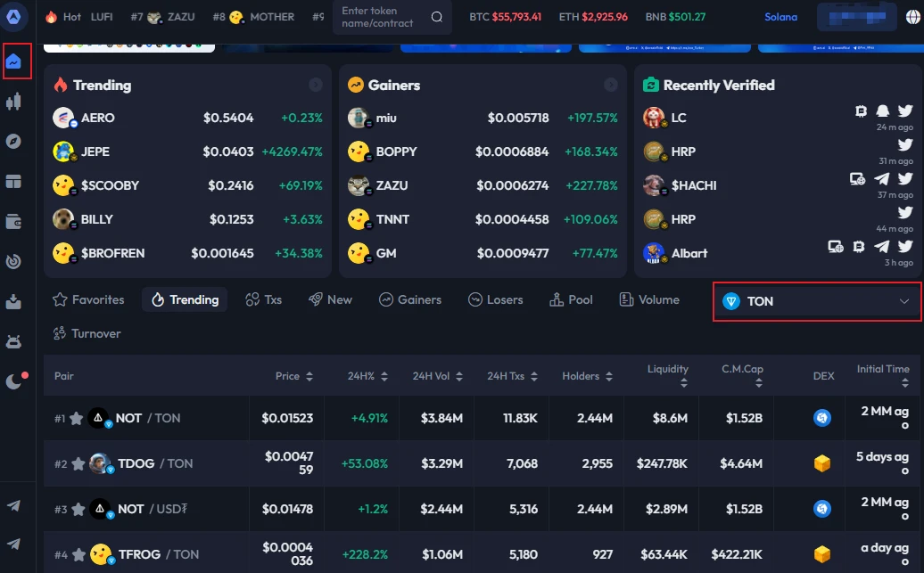Open LC bell notification icon
Image resolution: width=924 pixels, height=573 pixels.
click(x=883, y=111)
